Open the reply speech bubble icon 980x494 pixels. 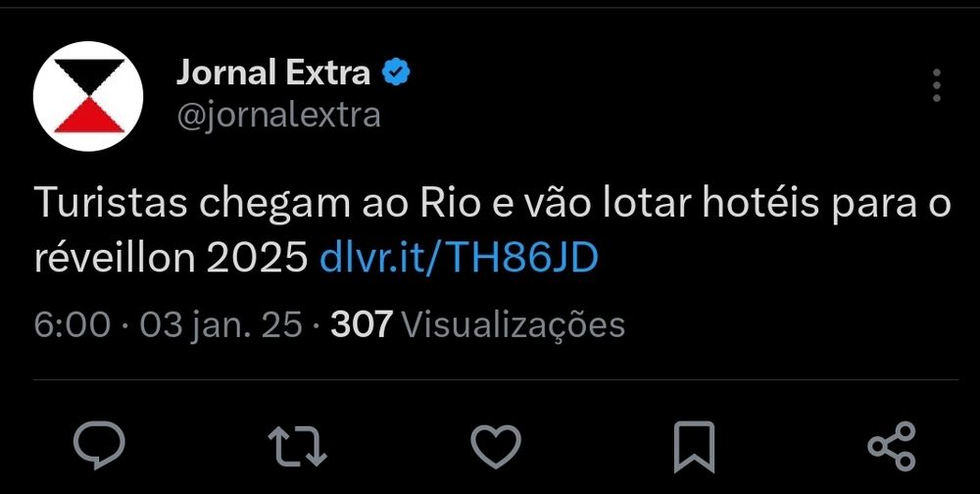tap(99, 445)
